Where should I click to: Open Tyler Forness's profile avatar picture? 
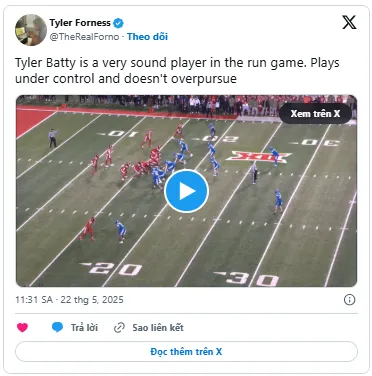coord(31,30)
